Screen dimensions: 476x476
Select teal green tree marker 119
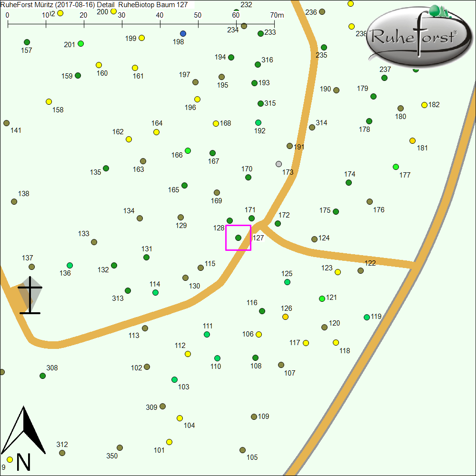click(367, 317)
